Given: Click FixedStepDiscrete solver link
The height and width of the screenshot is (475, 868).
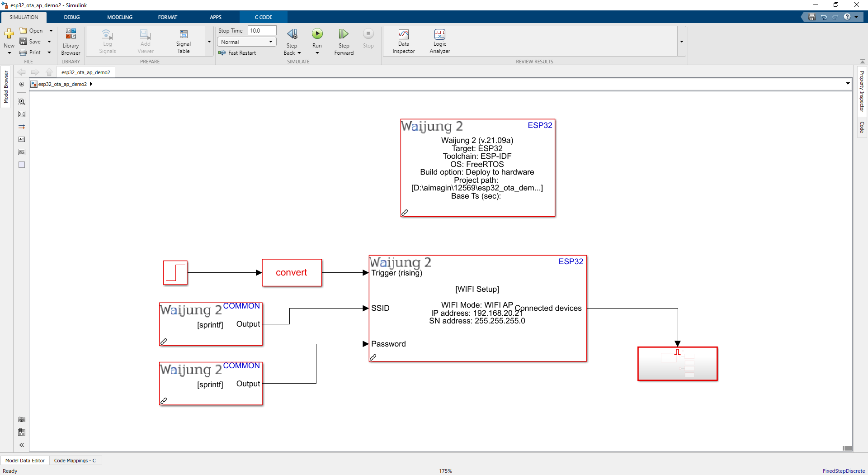Looking at the screenshot, I should (x=844, y=471).
